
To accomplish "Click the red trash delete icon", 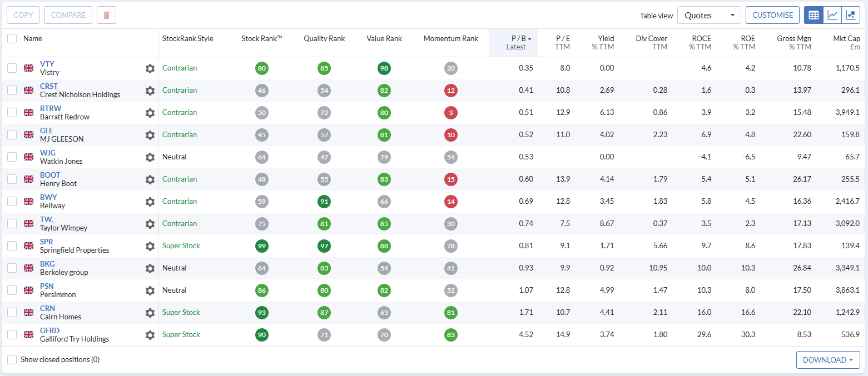I will point(106,15).
